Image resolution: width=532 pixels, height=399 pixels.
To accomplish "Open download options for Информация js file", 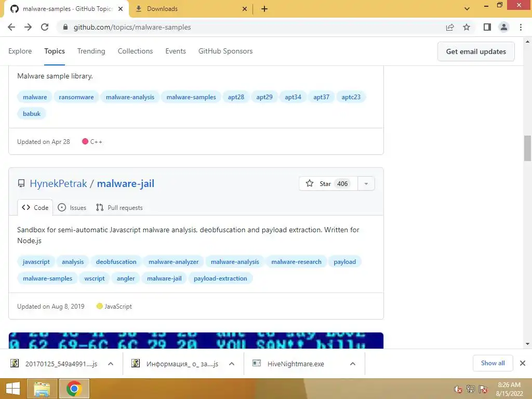I will pyautogui.click(x=231, y=364).
